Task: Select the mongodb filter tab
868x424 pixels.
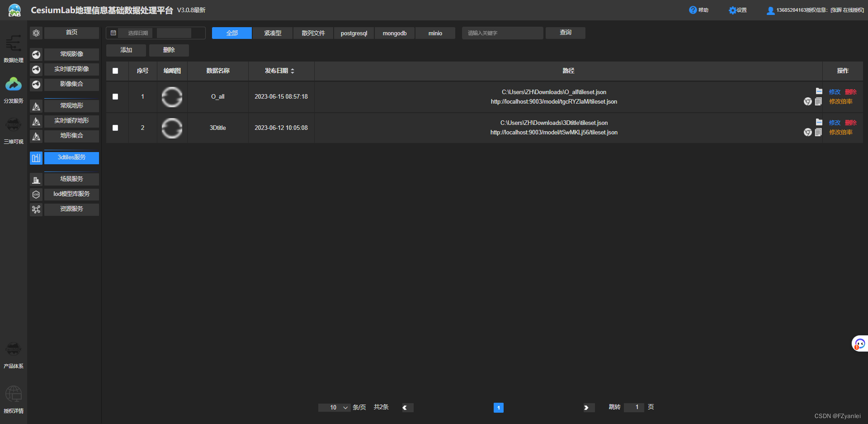Action: click(x=395, y=33)
